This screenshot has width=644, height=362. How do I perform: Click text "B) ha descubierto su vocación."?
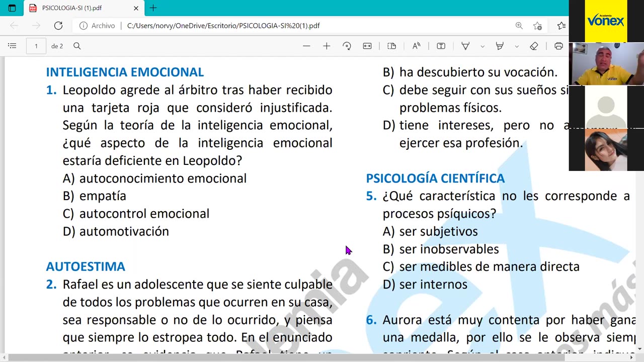[x=470, y=72]
